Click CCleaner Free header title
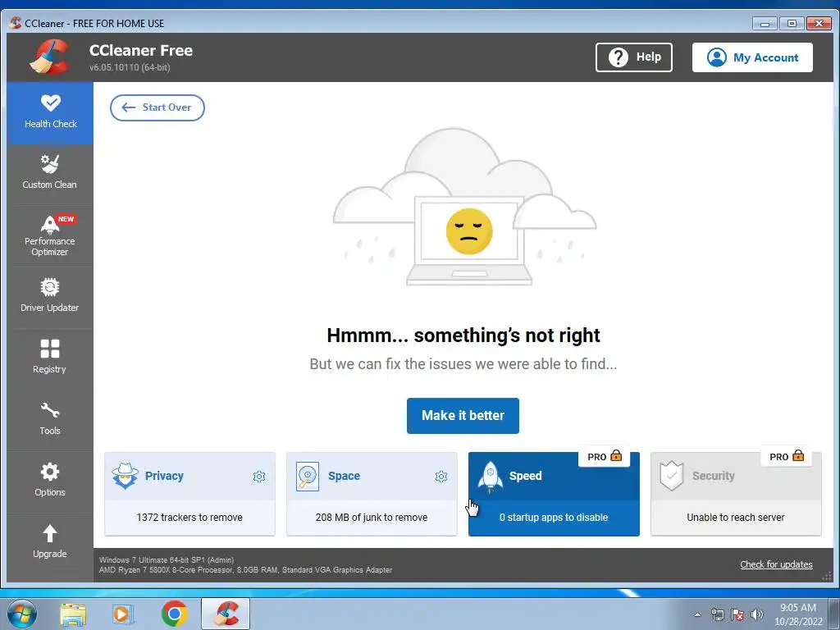This screenshot has height=630, width=840. [x=141, y=50]
